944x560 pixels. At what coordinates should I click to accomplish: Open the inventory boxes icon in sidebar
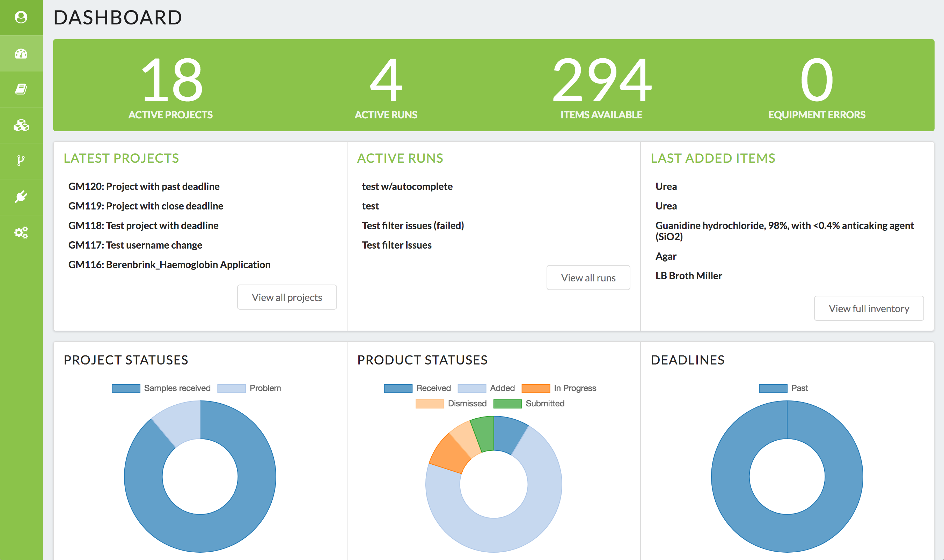click(x=21, y=125)
